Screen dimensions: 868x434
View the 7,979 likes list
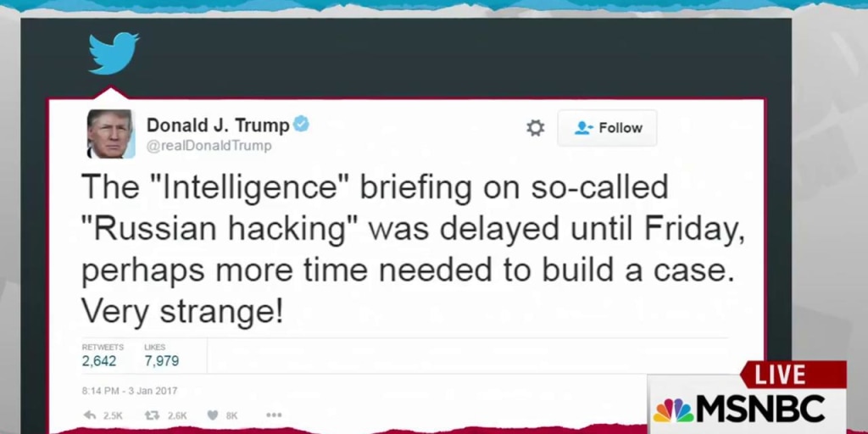pyautogui.click(x=161, y=361)
